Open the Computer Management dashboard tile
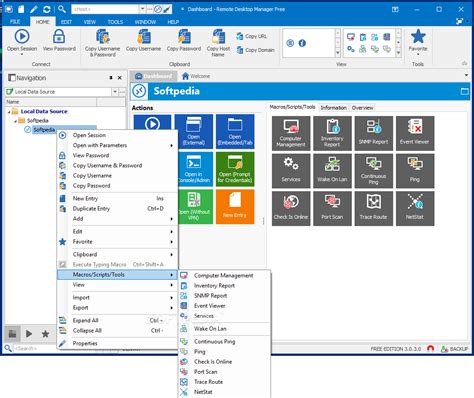474x398 pixels. [291, 133]
